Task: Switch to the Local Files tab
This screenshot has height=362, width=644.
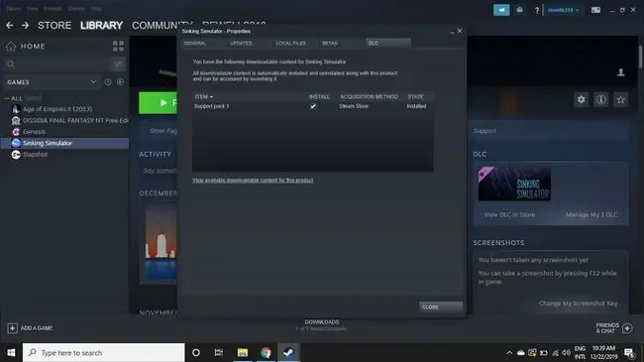Action: (x=290, y=44)
